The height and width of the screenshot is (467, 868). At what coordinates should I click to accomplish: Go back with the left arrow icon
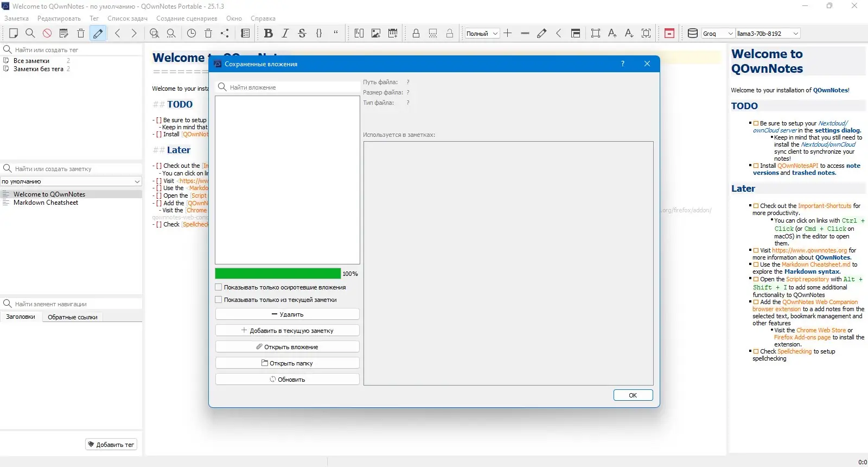coord(118,33)
